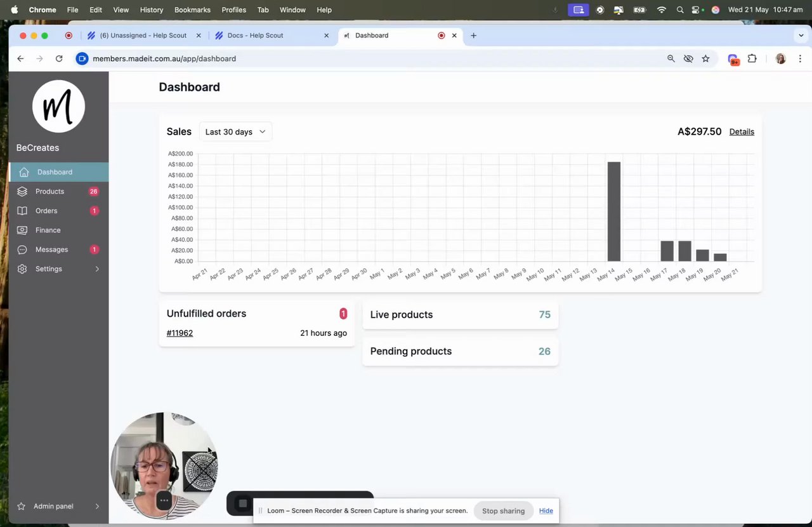Open Dashboard home icon in sidebar

[x=24, y=172]
